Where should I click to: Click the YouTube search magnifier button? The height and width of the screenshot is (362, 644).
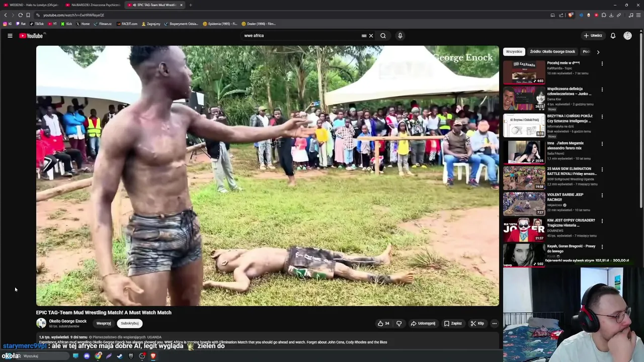tap(383, 36)
